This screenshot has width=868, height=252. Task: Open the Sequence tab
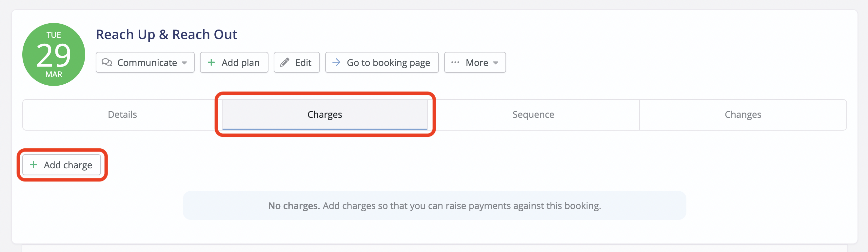pyautogui.click(x=533, y=115)
